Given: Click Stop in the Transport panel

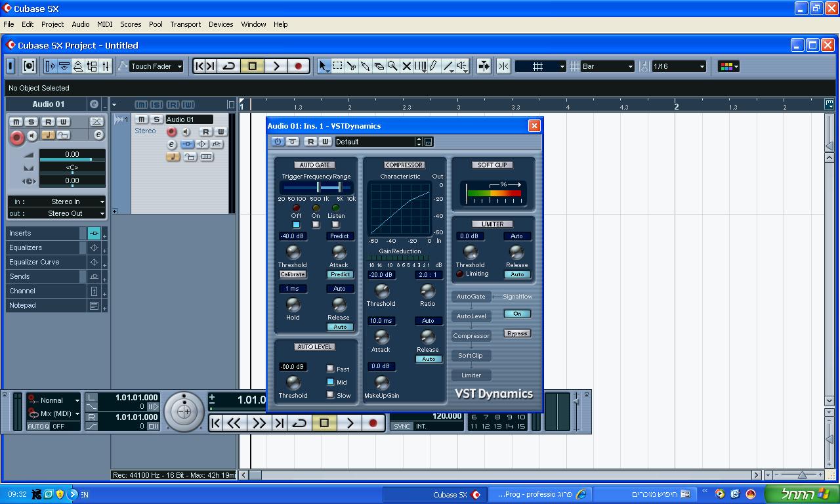Looking at the screenshot, I should [324, 423].
